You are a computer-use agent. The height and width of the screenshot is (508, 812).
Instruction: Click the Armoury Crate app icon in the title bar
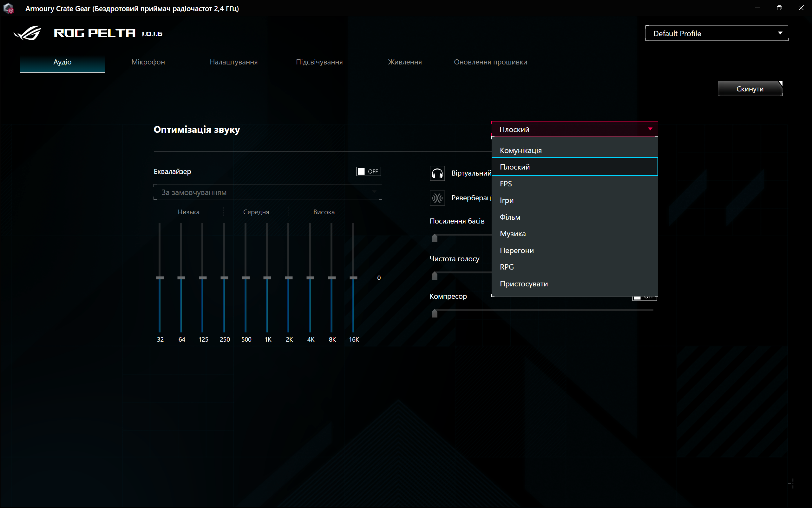(8, 8)
